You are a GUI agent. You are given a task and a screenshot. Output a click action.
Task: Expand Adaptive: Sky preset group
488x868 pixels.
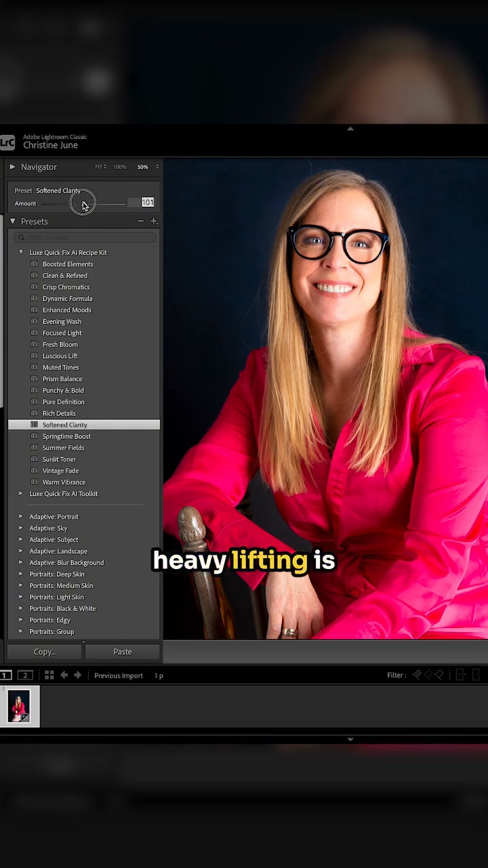coord(21,528)
